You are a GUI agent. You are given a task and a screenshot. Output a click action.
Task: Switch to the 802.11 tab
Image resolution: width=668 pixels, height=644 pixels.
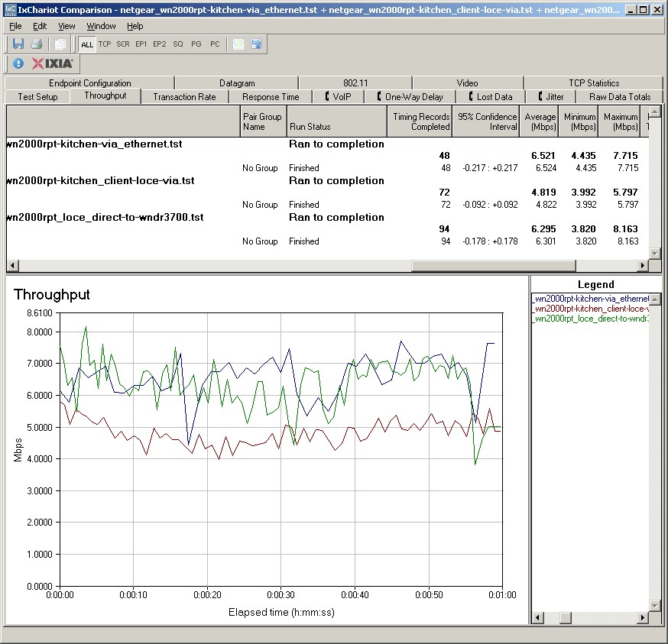point(355,83)
